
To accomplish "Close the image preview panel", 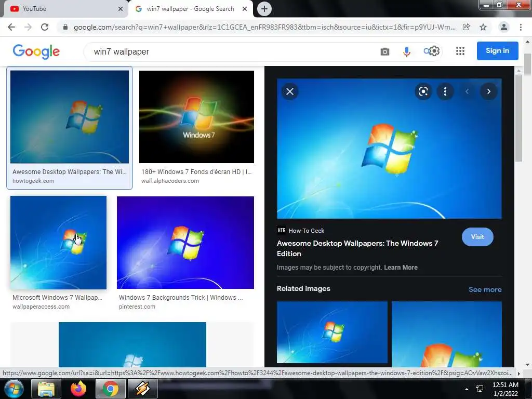I will tap(290, 91).
